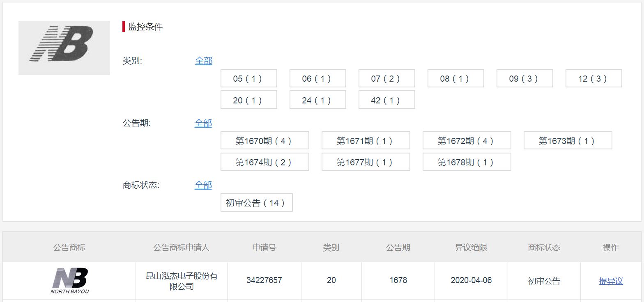Image resolution: width=644 pixels, height=302 pixels.
Task: Open the North Bayou trademark thumbnail
Action: tap(70, 281)
